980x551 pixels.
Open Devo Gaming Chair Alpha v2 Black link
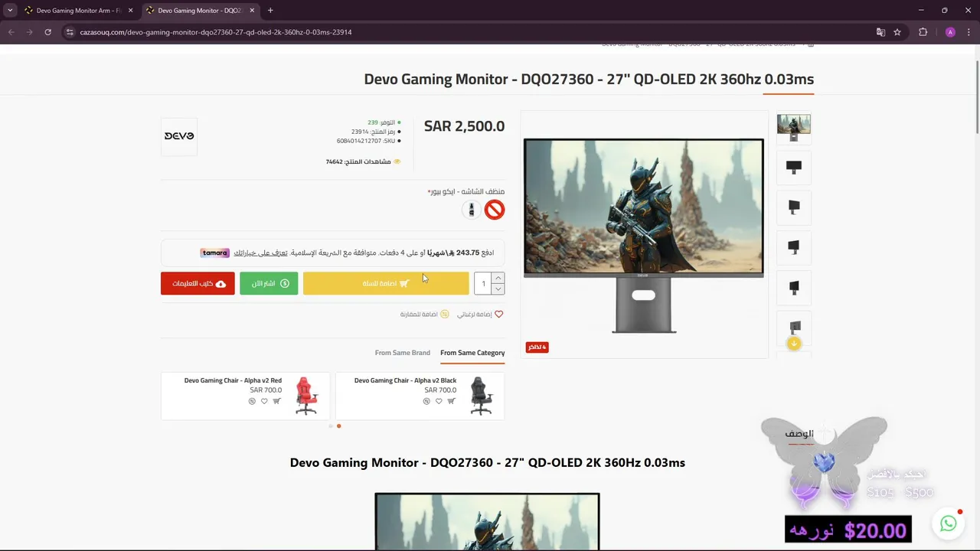[405, 380]
